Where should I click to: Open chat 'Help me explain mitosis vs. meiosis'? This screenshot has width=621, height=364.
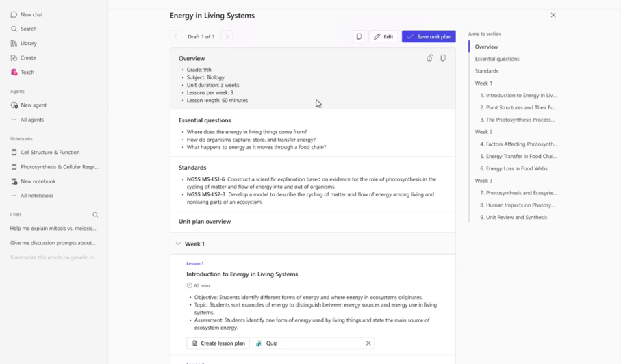(x=53, y=229)
